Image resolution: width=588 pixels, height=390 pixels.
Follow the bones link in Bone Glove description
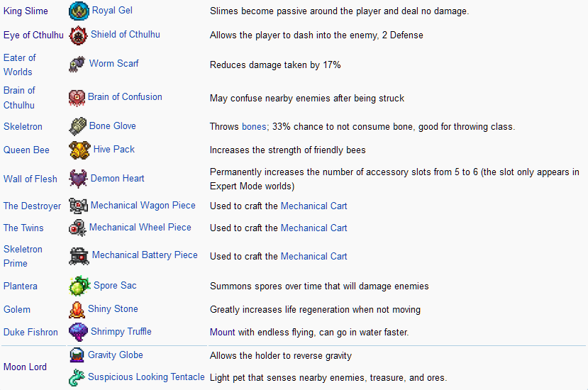254,126
